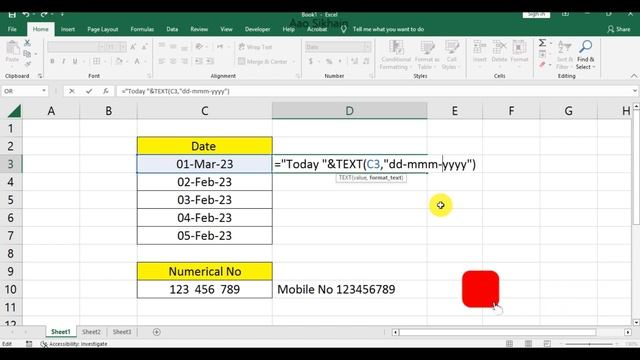Screen dimensions: 640x360
Task: Click the Share button
Action: click(x=618, y=29)
